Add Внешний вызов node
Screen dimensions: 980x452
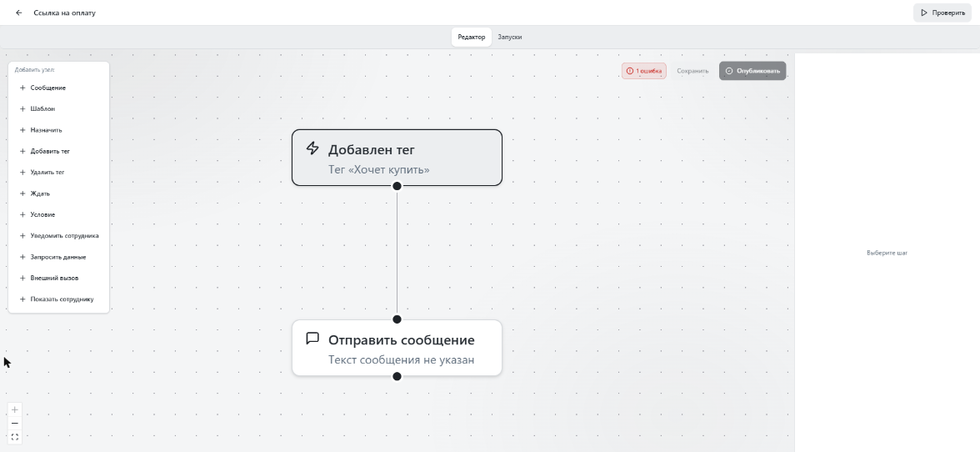(58, 278)
